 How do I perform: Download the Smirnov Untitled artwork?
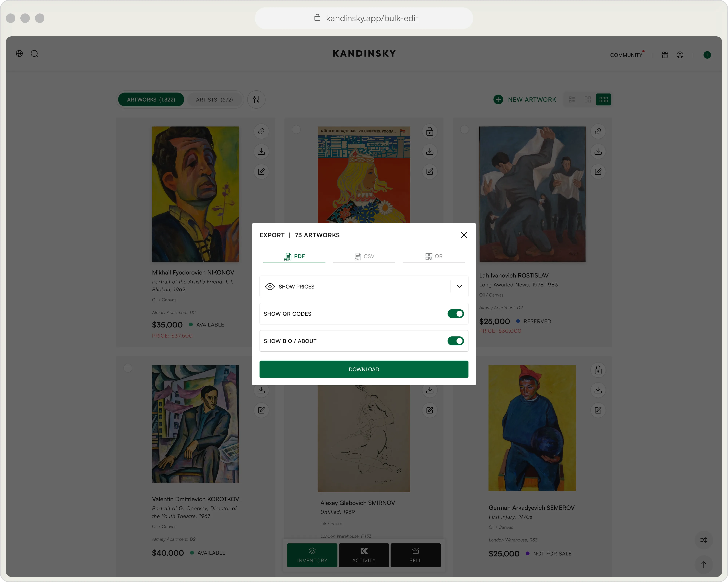(x=430, y=390)
